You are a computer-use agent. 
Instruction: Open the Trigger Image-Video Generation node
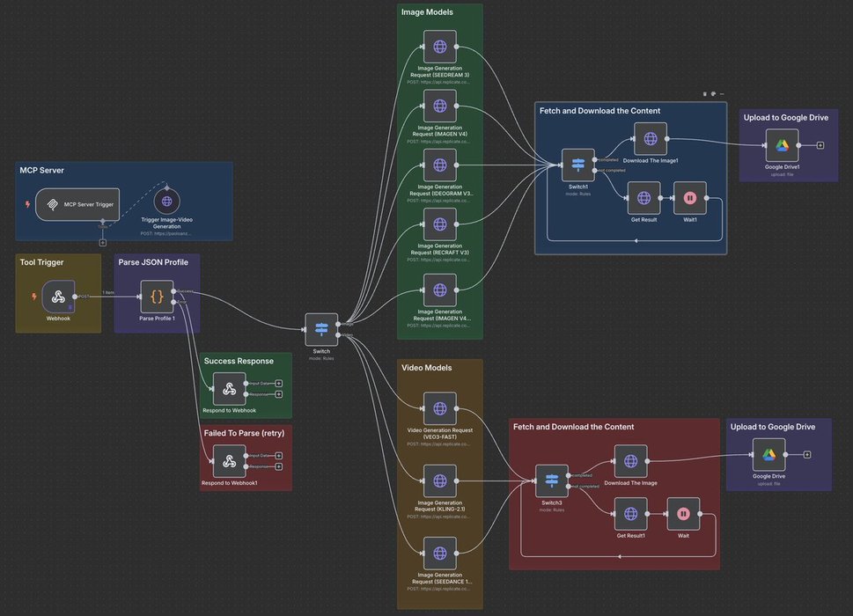tap(166, 202)
